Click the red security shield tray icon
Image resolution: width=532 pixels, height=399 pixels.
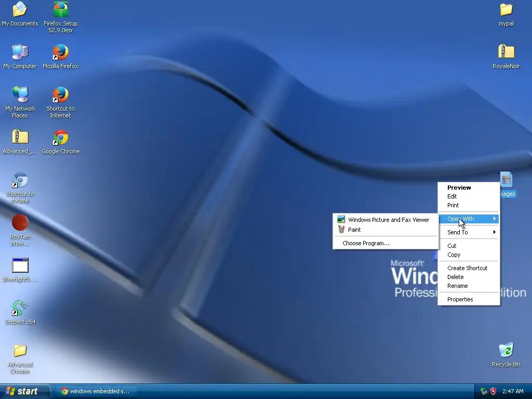pos(494,391)
